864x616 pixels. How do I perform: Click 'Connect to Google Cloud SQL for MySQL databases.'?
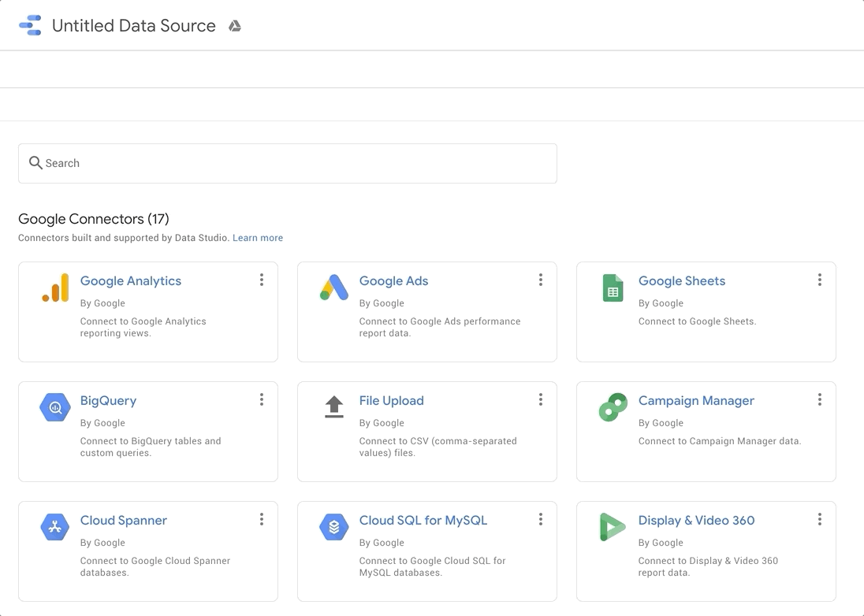pos(433,566)
